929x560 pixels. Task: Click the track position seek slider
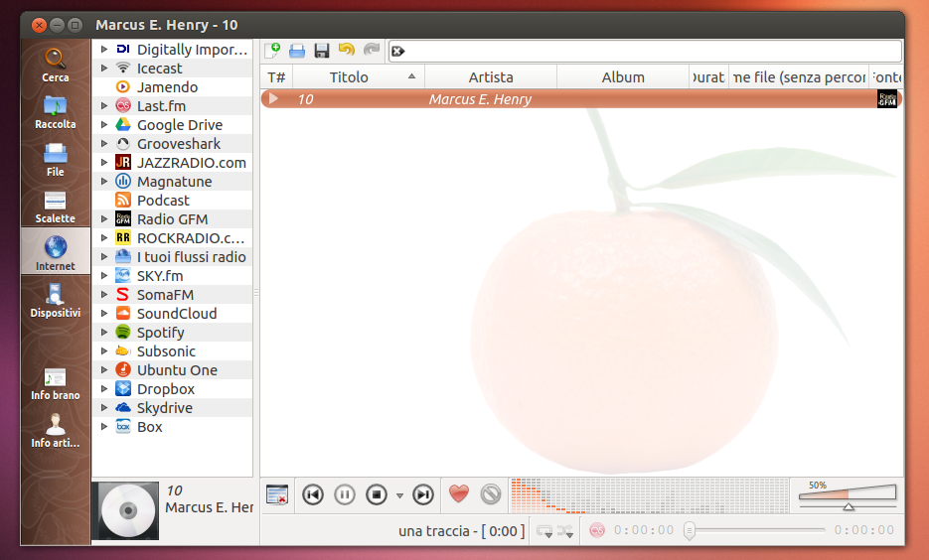click(754, 530)
